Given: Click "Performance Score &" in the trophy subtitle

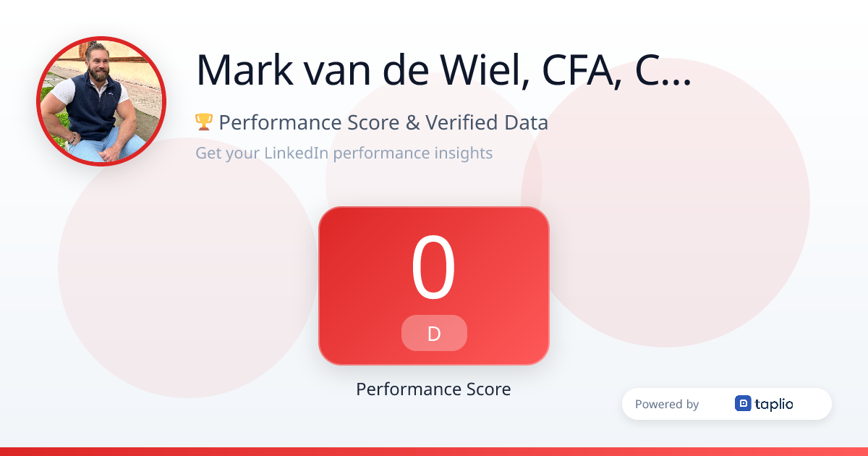Looking at the screenshot, I should 319,123.
